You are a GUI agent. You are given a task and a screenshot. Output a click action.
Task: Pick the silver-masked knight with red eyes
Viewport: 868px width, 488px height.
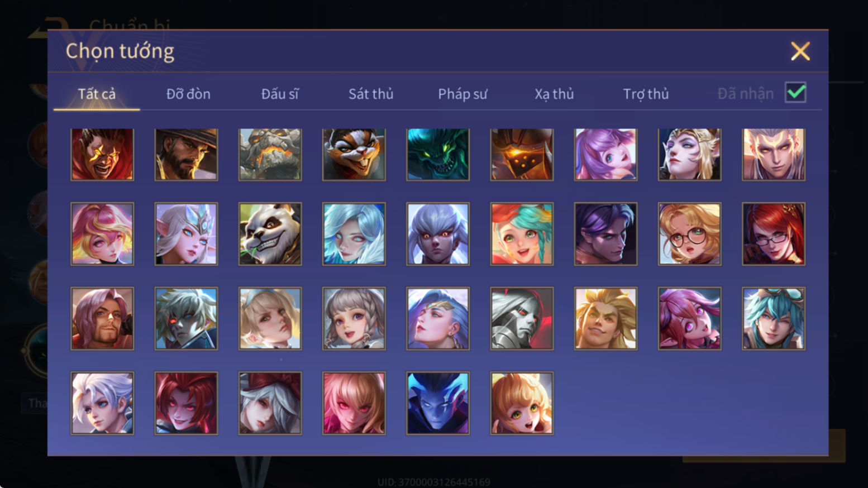pos(522,318)
